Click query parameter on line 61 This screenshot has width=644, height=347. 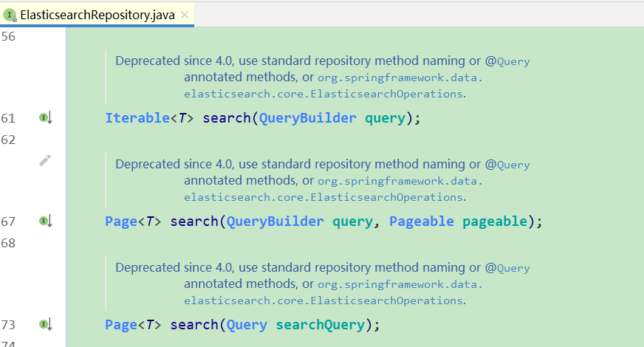385,119
